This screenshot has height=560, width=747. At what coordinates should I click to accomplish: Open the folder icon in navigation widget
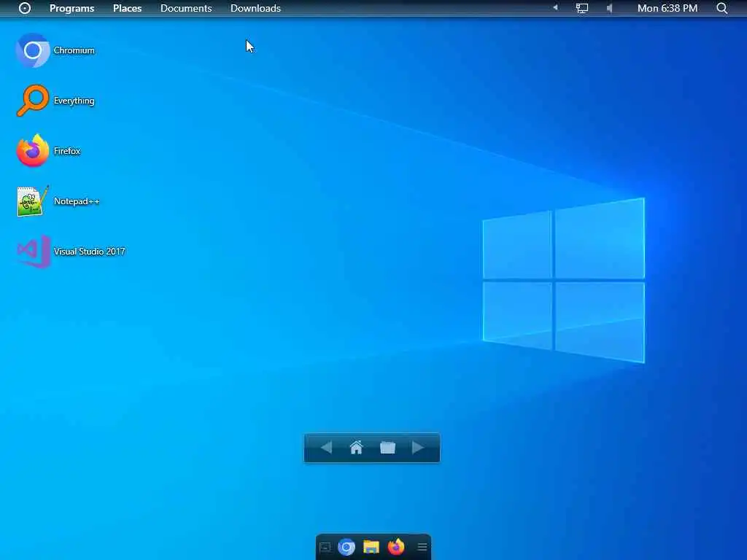(388, 448)
